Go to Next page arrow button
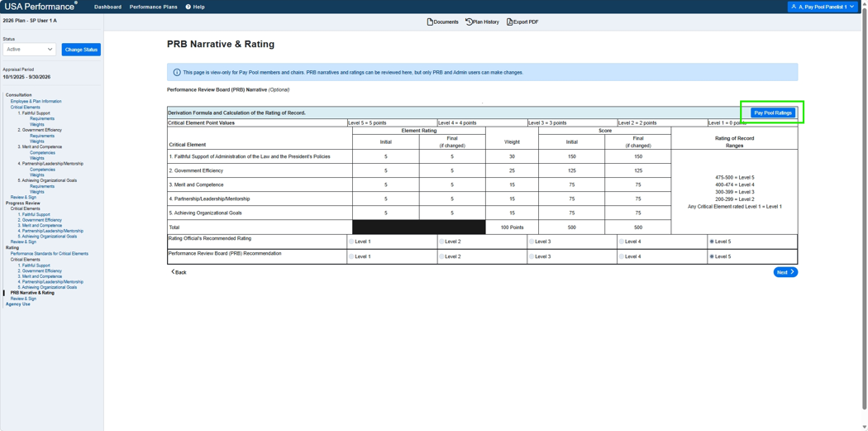The width and height of the screenshot is (868, 431). (785, 272)
